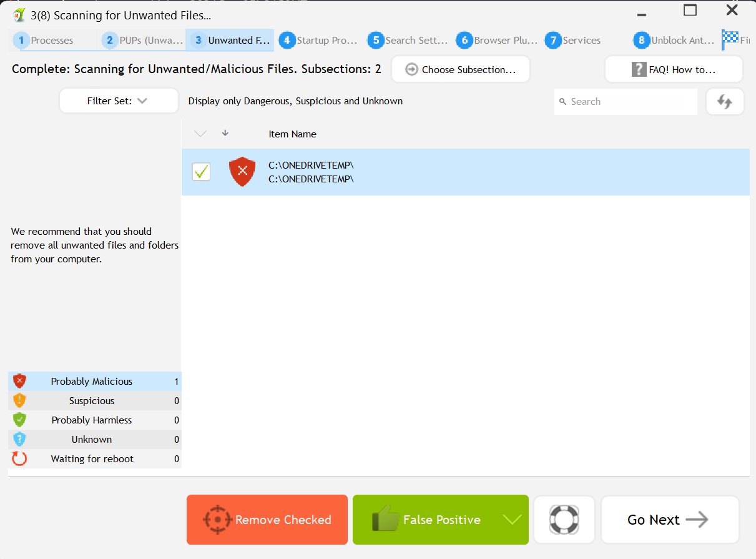Select the Waiting for reboot filter
Screen dimensions: 756x559
92,458
